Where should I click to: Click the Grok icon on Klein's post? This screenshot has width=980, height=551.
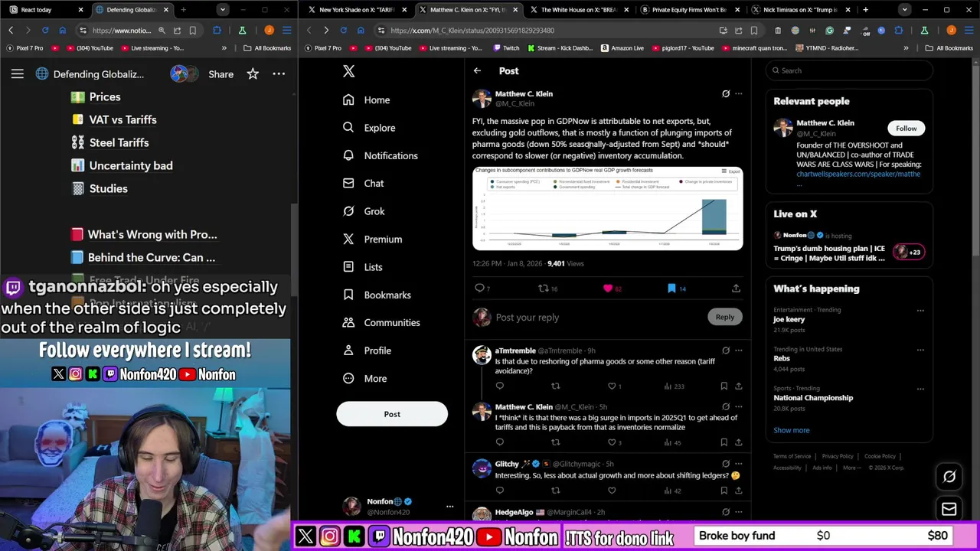point(726,94)
